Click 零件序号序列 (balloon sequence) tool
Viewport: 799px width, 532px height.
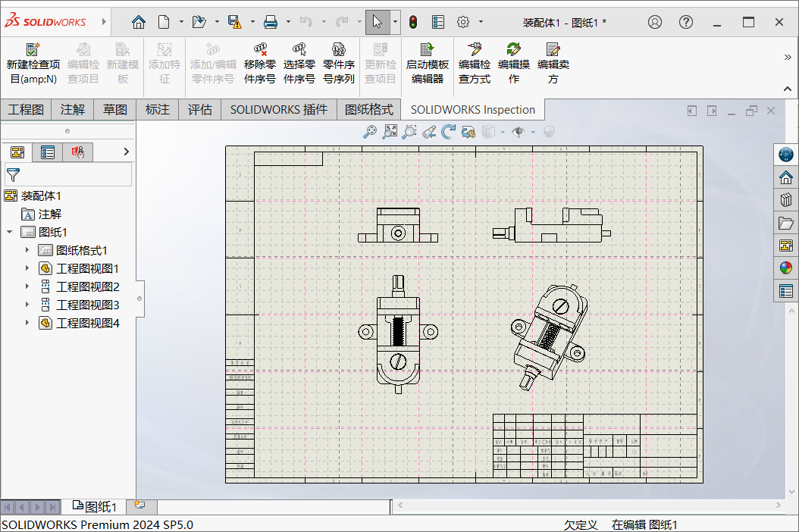[339, 64]
